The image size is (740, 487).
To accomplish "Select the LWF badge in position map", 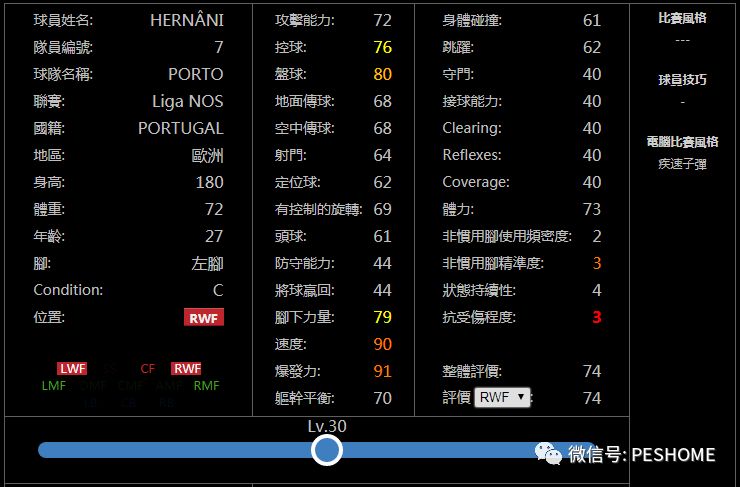I will tap(72, 368).
